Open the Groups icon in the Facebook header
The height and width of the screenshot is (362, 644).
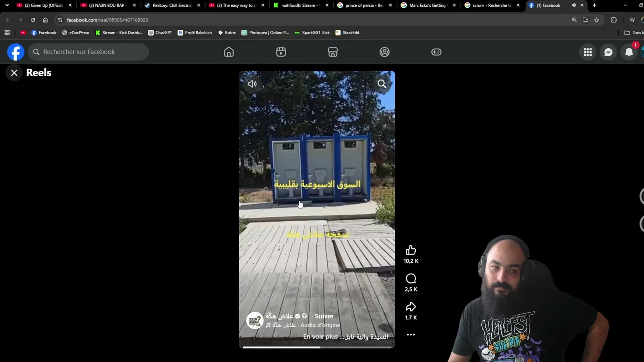point(384,52)
